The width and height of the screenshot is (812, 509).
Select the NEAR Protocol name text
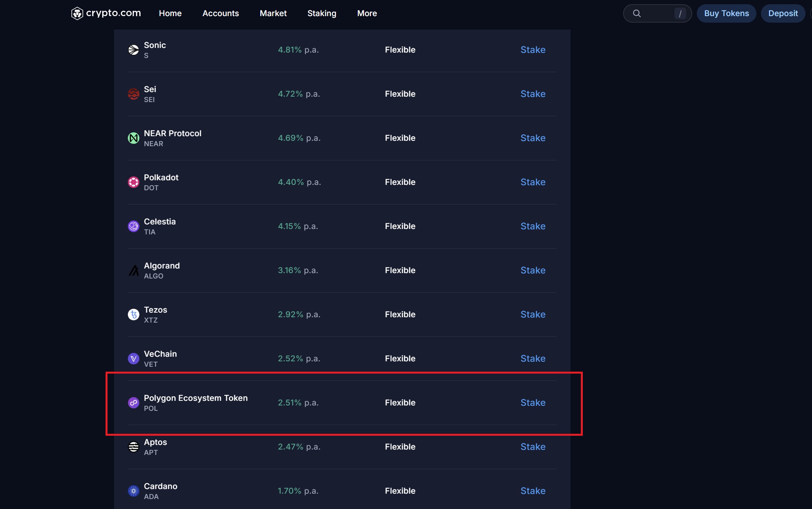(x=173, y=133)
